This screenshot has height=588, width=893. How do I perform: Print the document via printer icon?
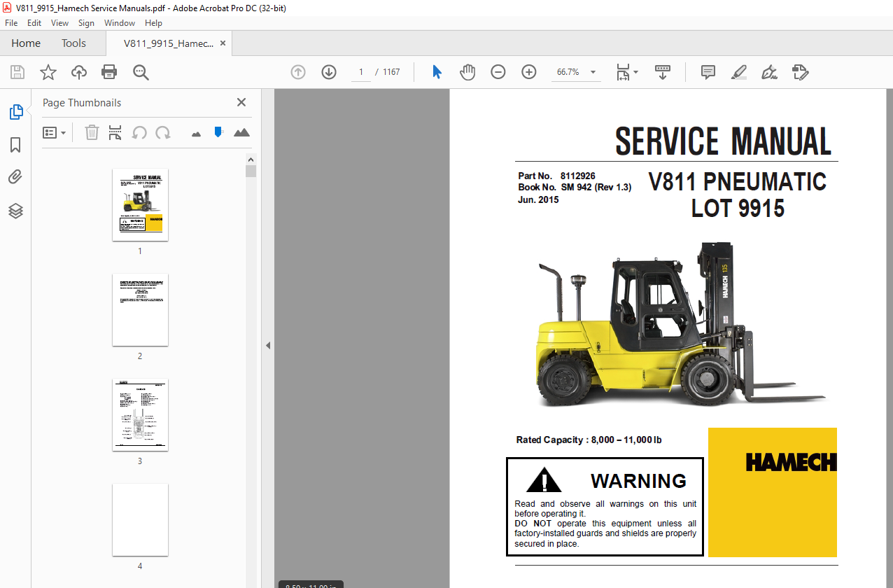click(109, 72)
